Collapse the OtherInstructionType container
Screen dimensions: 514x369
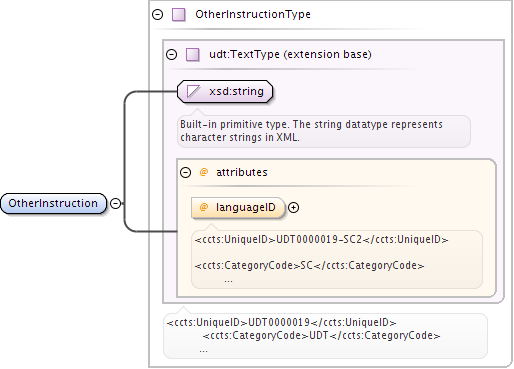pyautogui.click(x=157, y=14)
